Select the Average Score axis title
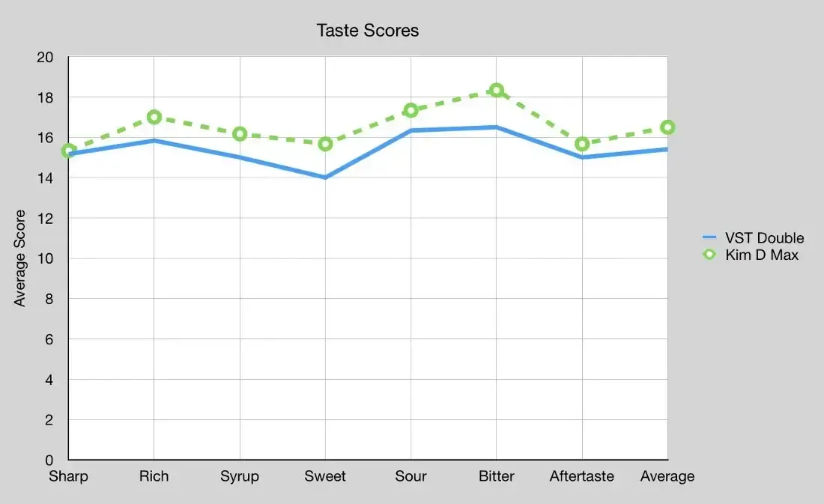The width and height of the screenshot is (824, 504). coord(19,258)
